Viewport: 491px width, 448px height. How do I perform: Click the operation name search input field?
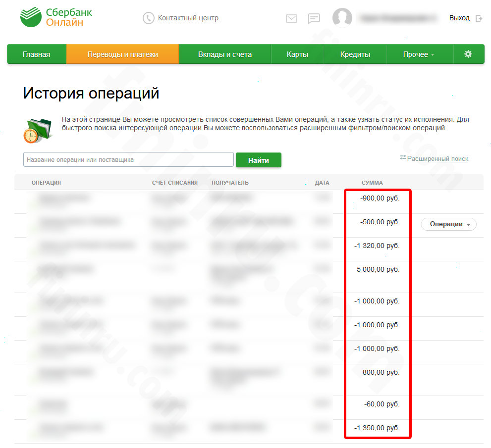128,159
